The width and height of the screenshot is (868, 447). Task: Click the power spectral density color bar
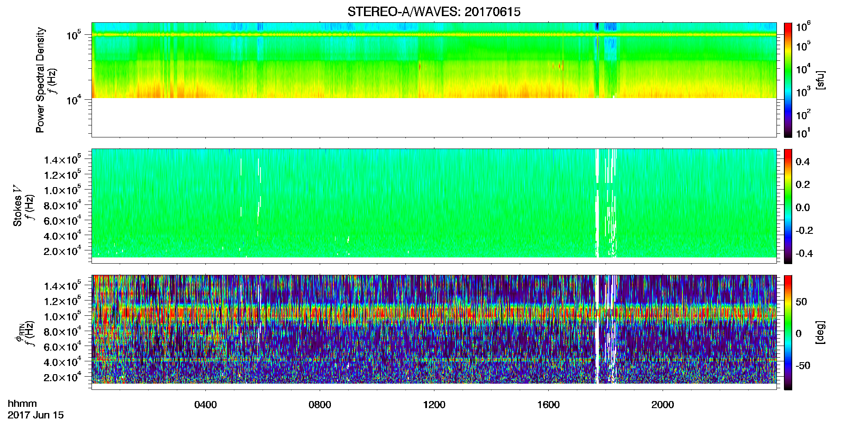788,80
